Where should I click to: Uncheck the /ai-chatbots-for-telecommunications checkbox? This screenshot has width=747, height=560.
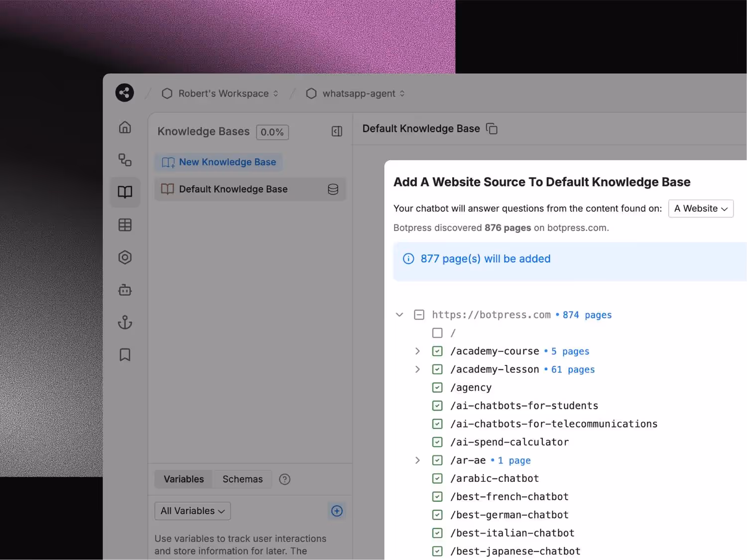pyautogui.click(x=437, y=424)
